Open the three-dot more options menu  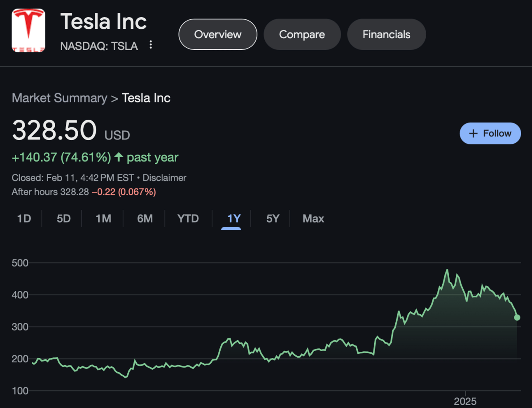pos(151,45)
